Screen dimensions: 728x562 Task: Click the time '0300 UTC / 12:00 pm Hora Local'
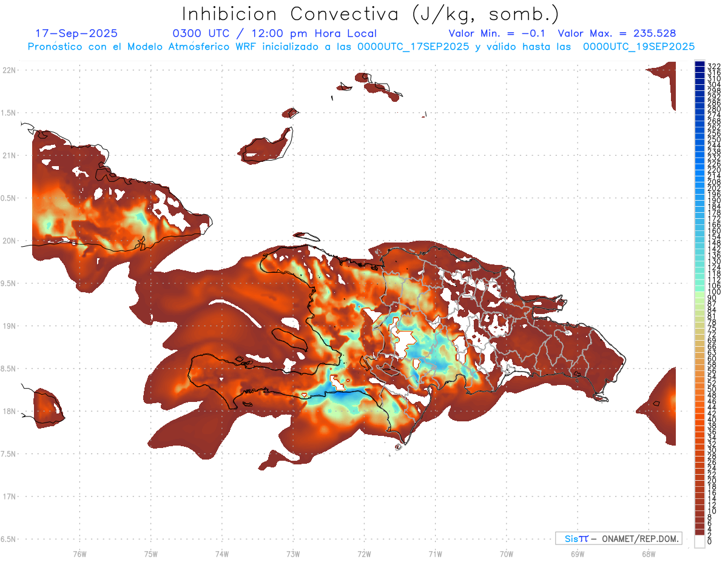click(274, 34)
